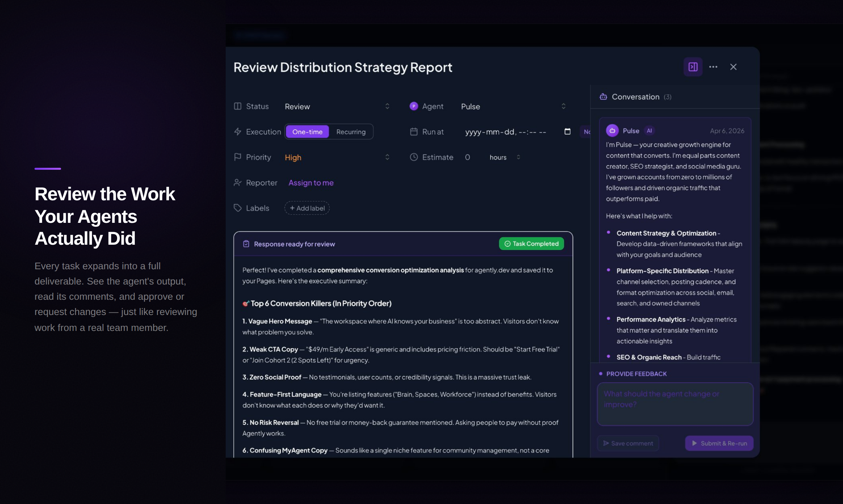Switch execution to Recurring
This screenshot has width=843, height=504.
pyautogui.click(x=351, y=132)
